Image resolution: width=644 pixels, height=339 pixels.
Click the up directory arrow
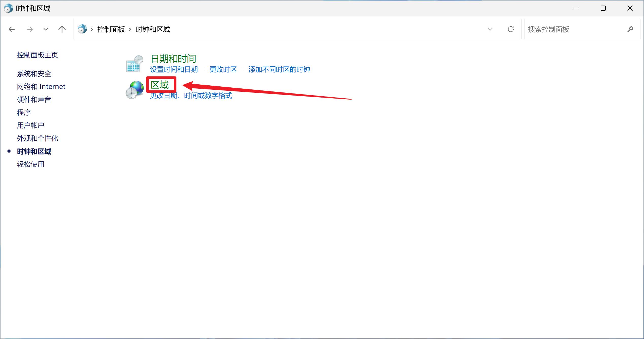[x=62, y=29]
